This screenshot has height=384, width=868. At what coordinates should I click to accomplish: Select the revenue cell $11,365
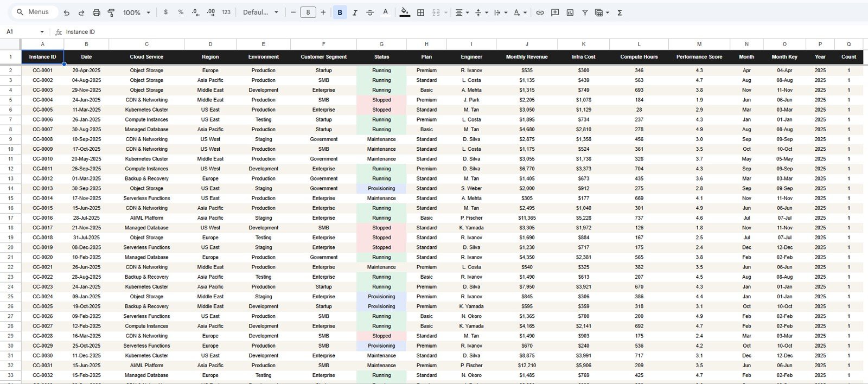pyautogui.click(x=526, y=218)
